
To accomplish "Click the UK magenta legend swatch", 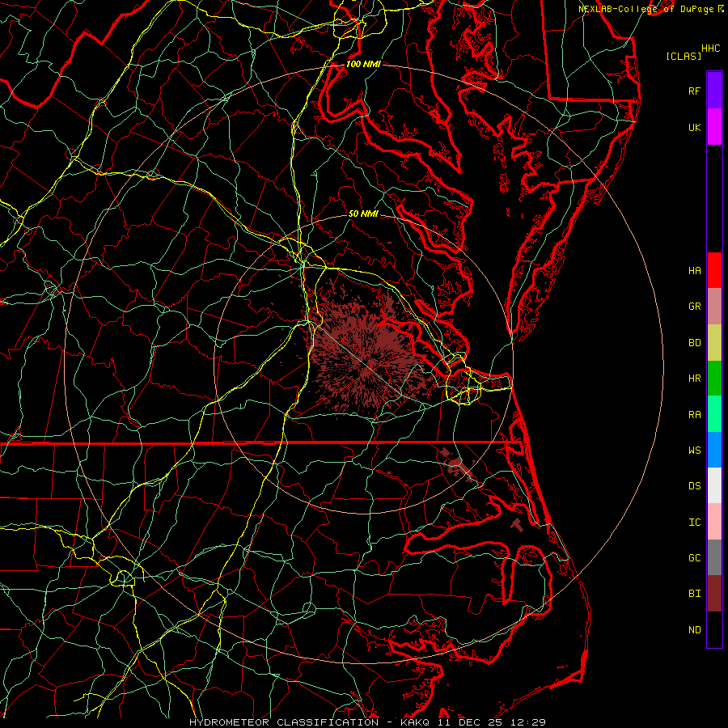I will [714, 127].
